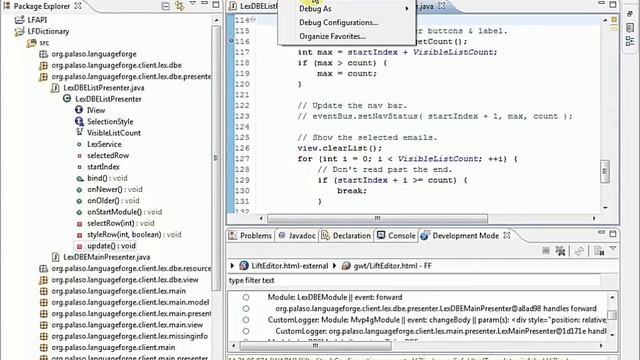Open Declaration tab
Viewport: 640px width, 360px height.
click(x=346, y=236)
